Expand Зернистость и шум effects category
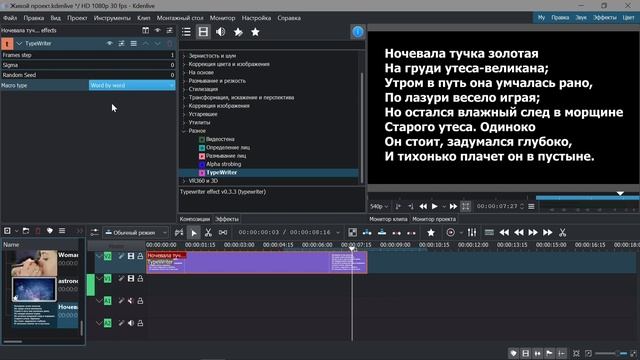Viewport: 640px width, 360px height. (x=184, y=56)
